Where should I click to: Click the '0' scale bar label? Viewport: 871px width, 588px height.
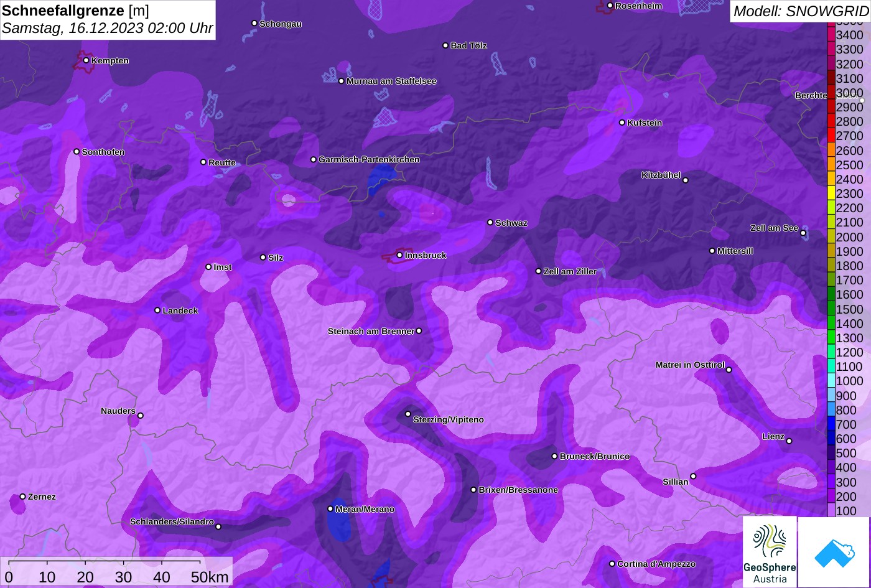pyautogui.click(x=9, y=577)
